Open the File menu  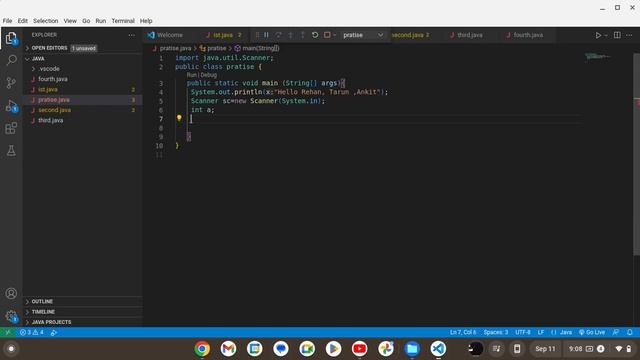(7, 21)
